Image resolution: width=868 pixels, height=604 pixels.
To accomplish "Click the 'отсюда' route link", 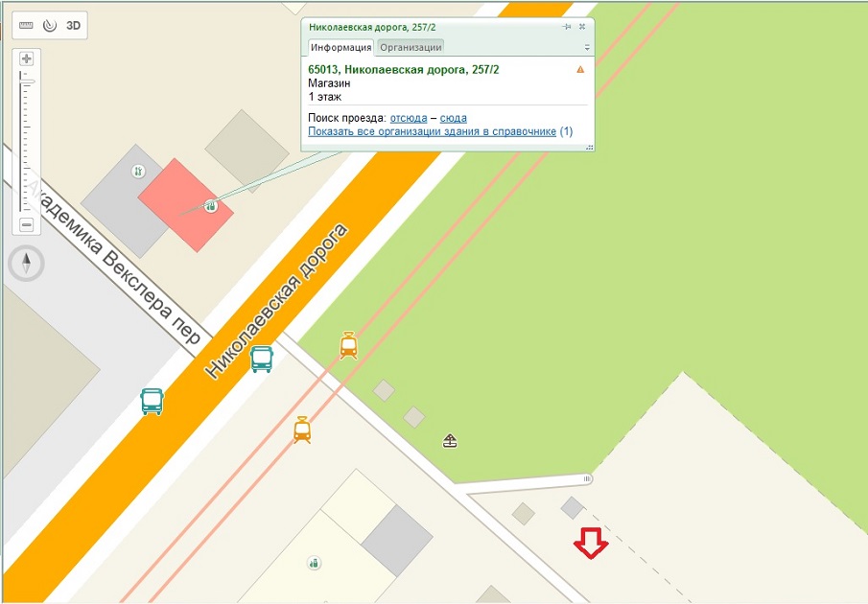I will (409, 117).
